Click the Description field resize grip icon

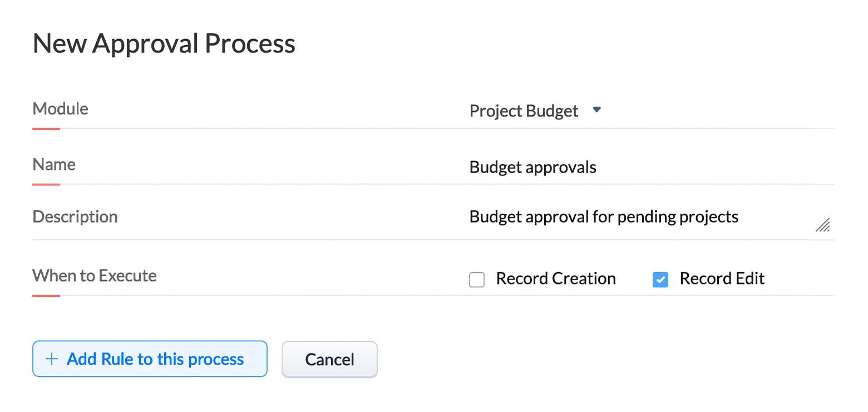pyautogui.click(x=822, y=224)
